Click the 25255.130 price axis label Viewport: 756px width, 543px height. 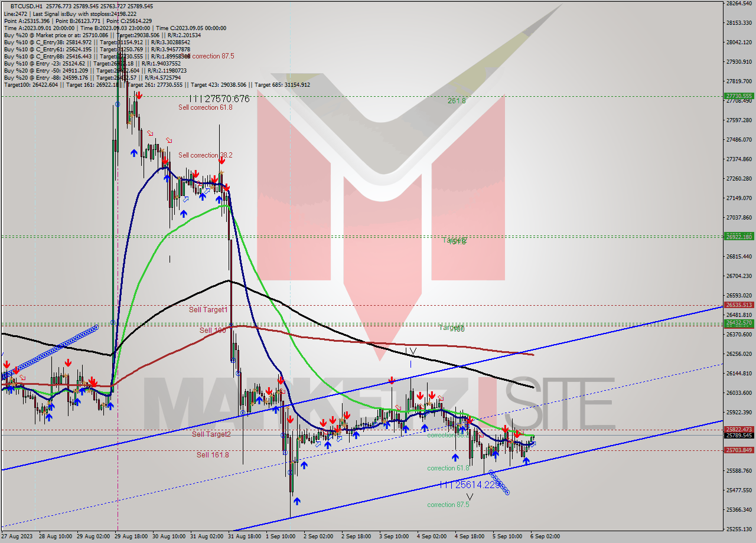[x=738, y=529]
